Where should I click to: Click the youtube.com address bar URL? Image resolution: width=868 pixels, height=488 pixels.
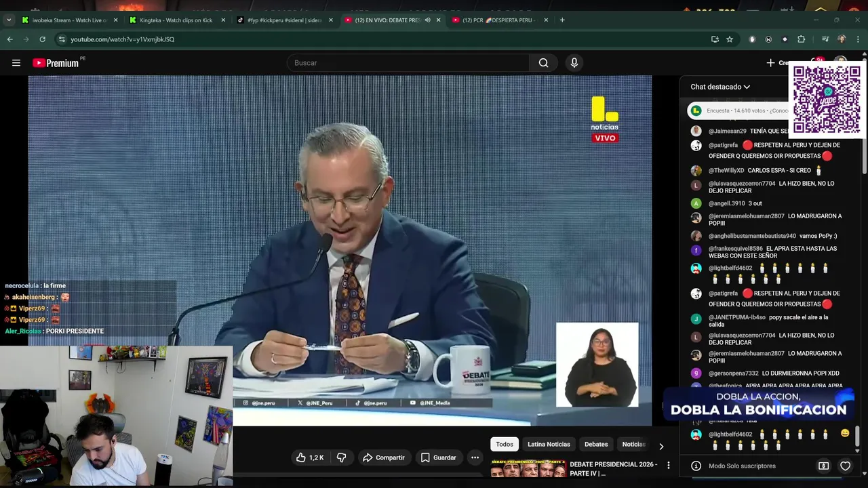(x=123, y=39)
